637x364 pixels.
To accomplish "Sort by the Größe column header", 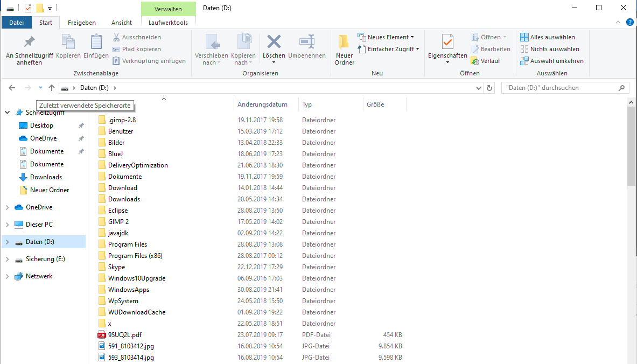I will tap(384, 104).
